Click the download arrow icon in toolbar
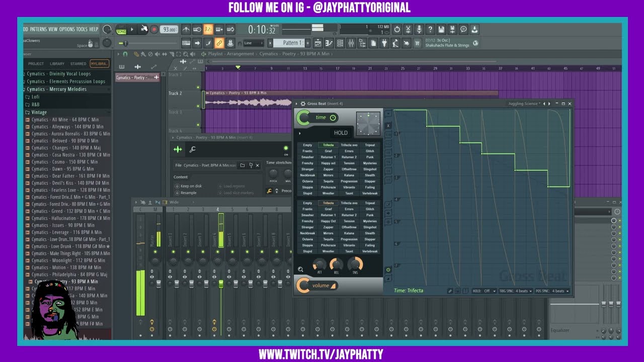 pyautogui.click(x=474, y=30)
